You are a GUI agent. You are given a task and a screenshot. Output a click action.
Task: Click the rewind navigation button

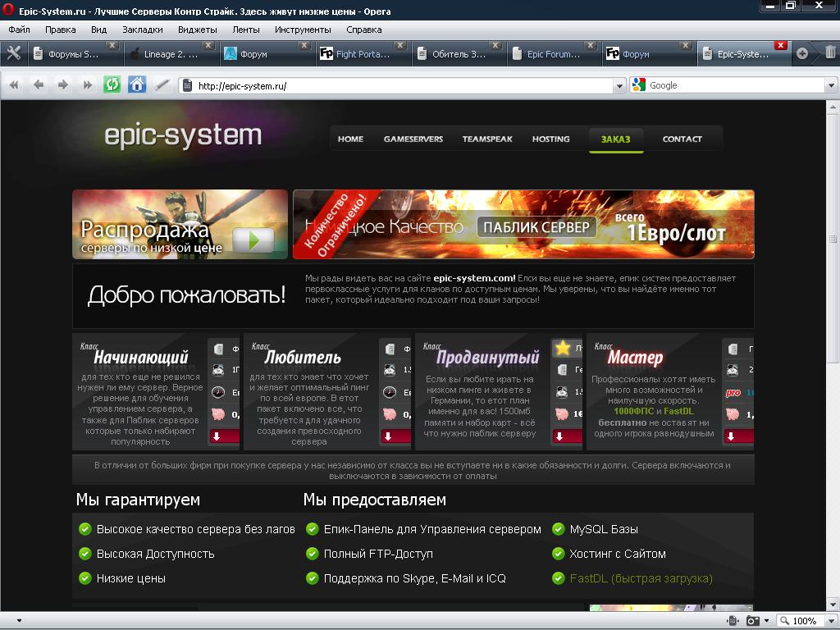pyautogui.click(x=14, y=84)
